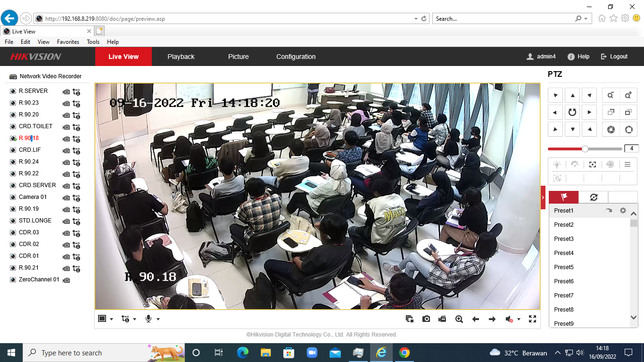Click the PTZ down-right diagonal arrow
Screen dimensions: 644x362
pyautogui.click(x=589, y=129)
